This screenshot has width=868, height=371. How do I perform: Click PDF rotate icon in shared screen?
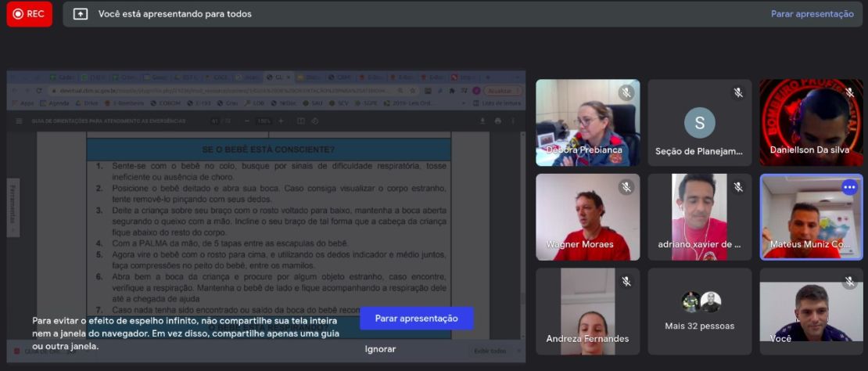pyautogui.click(x=315, y=121)
